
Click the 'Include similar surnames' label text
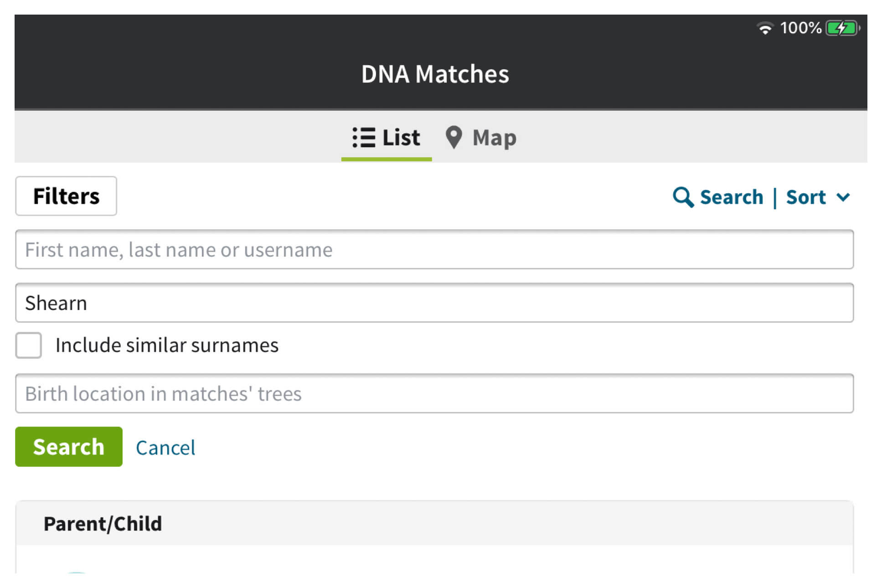(x=167, y=345)
